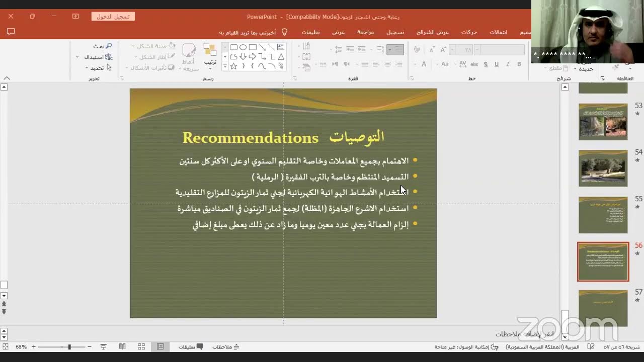Expand shapes gallery more button
The width and height of the screenshot is (644, 362).
[x=225, y=66]
